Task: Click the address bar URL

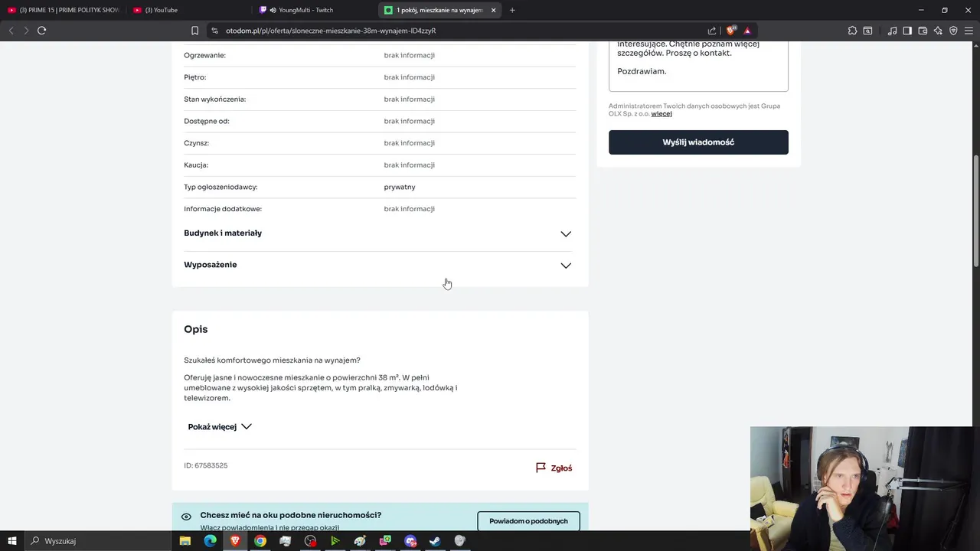Action: tap(331, 31)
